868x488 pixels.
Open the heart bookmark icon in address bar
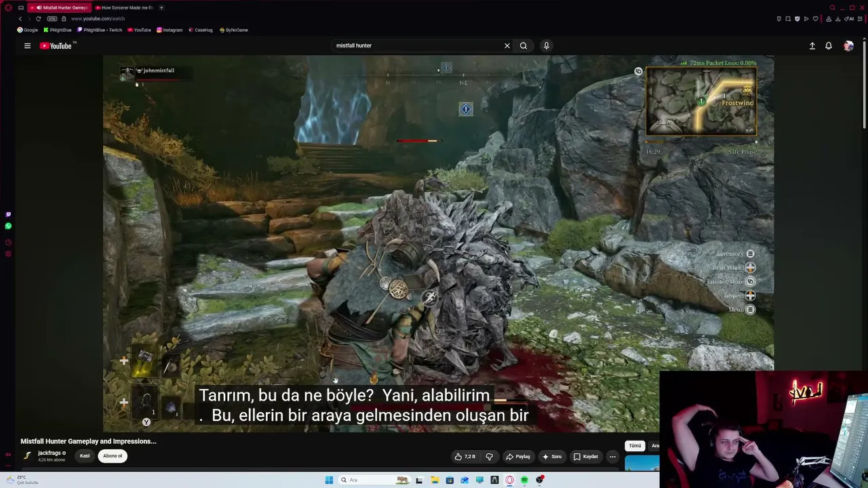[x=815, y=18]
